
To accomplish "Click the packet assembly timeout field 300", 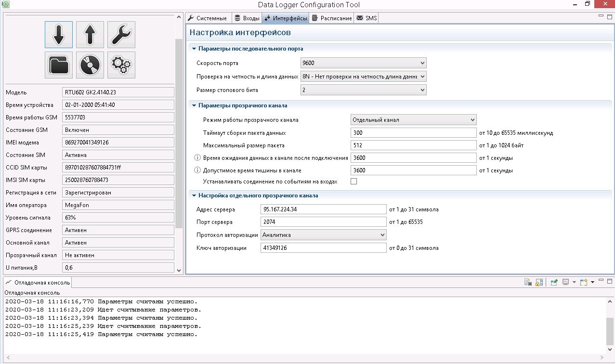I will [414, 132].
